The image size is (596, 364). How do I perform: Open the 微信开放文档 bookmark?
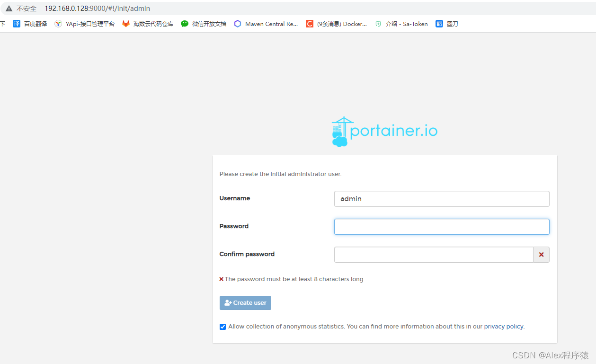(x=204, y=24)
